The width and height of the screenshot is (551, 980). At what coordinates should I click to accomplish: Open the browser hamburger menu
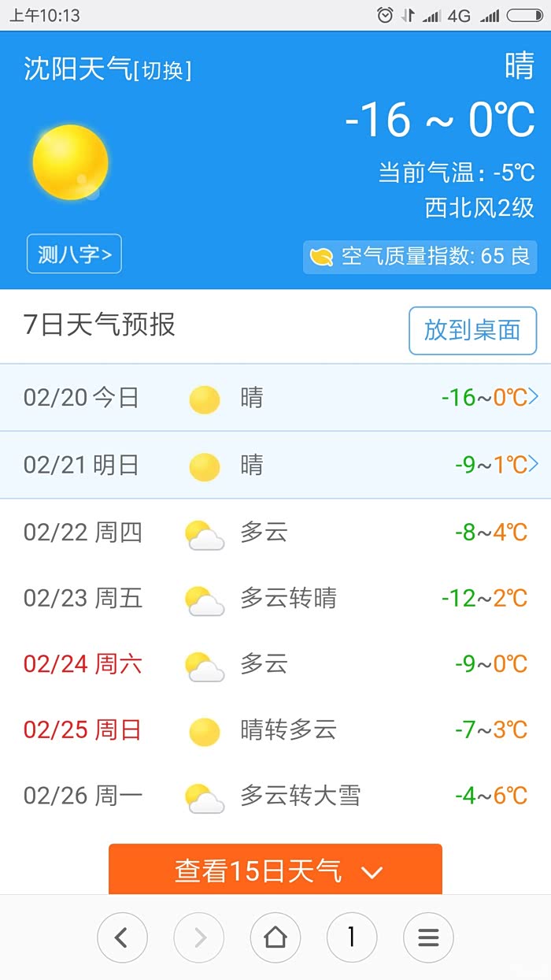tap(428, 937)
